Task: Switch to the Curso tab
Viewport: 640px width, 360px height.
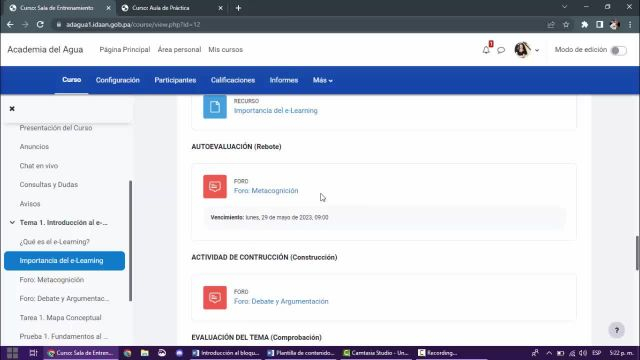Action: tap(71, 80)
